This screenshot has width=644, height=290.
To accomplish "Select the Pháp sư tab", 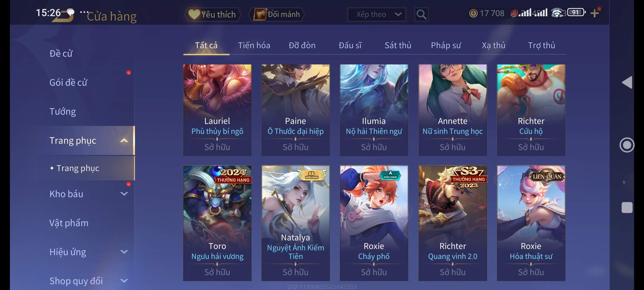I will click(446, 45).
